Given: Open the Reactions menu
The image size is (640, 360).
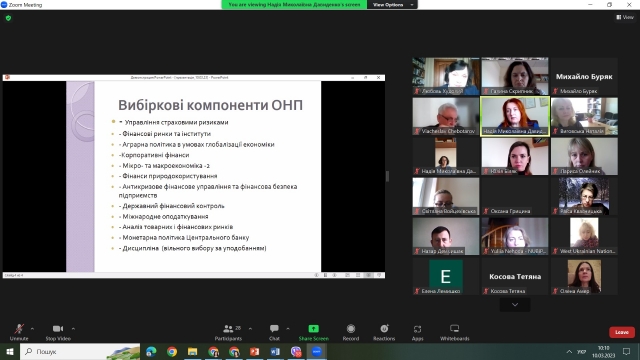Looking at the screenshot, I should [x=384, y=332].
